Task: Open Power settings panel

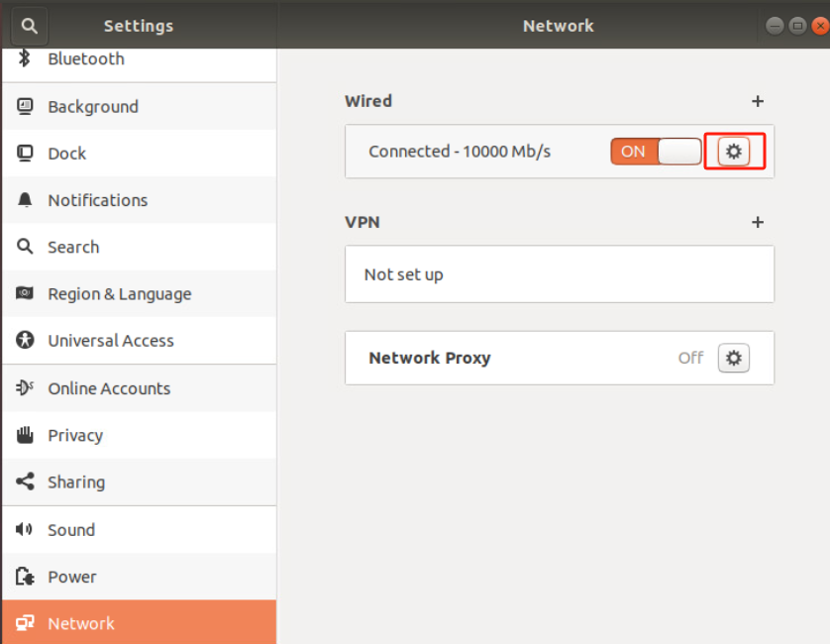Action: (140, 577)
